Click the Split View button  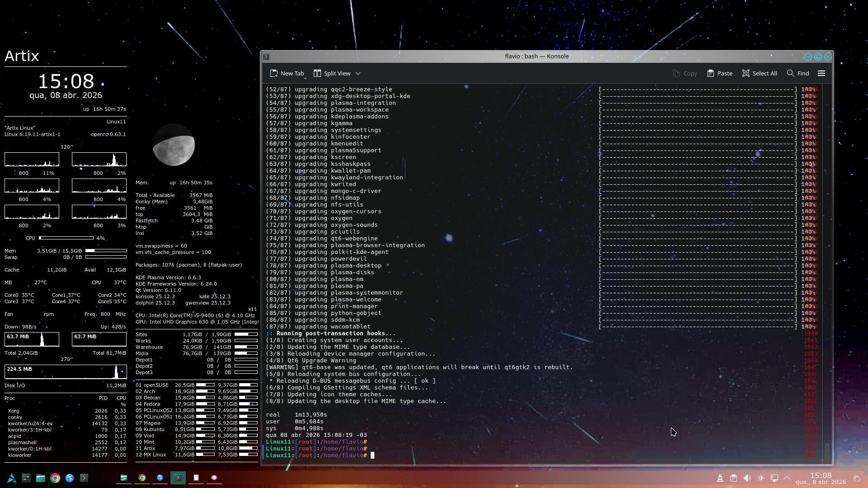tap(332, 73)
